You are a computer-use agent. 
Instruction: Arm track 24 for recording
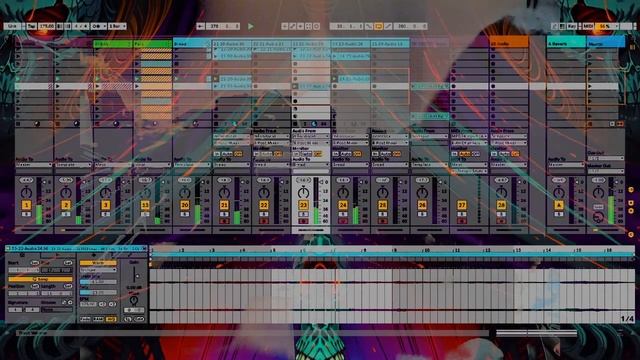(343, 221)
